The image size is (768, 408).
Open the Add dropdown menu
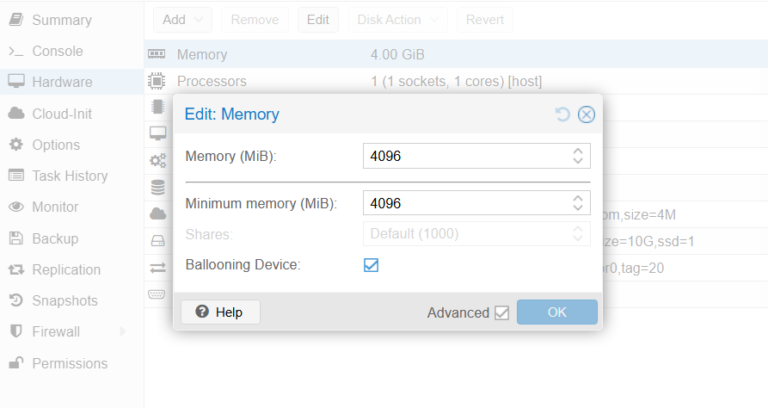pos(182,19)
